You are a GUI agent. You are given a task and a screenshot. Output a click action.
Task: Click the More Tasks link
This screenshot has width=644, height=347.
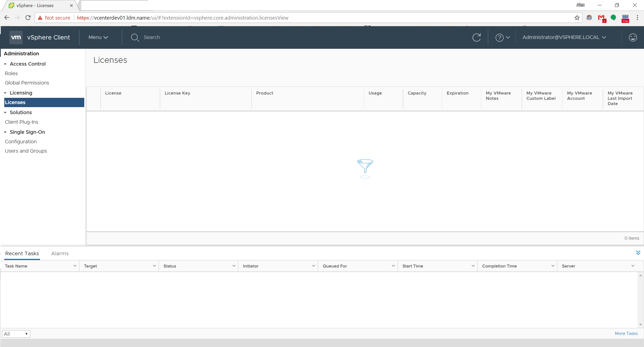[626, 333]
